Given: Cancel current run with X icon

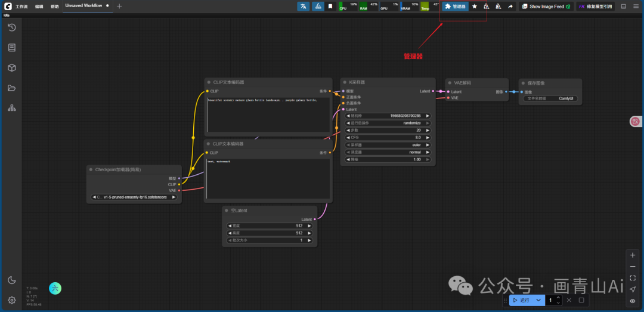Looking at the screenshot, I should (569, 300).
